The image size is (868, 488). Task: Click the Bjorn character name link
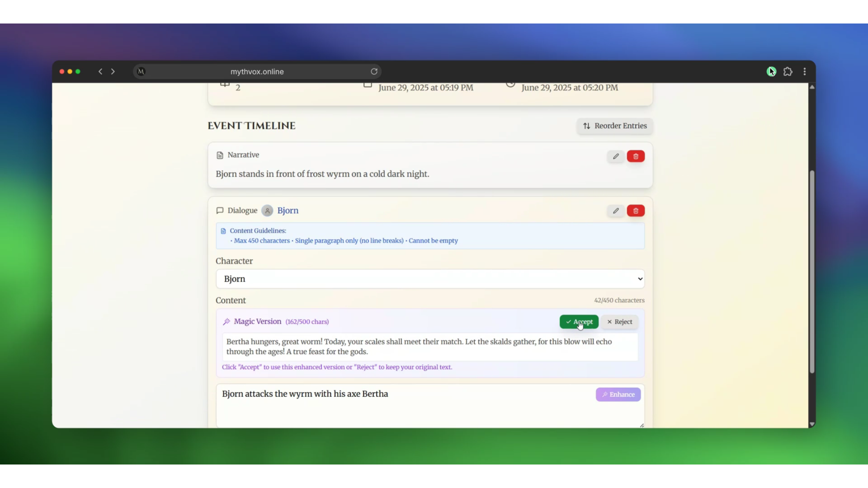click(288, 211)
